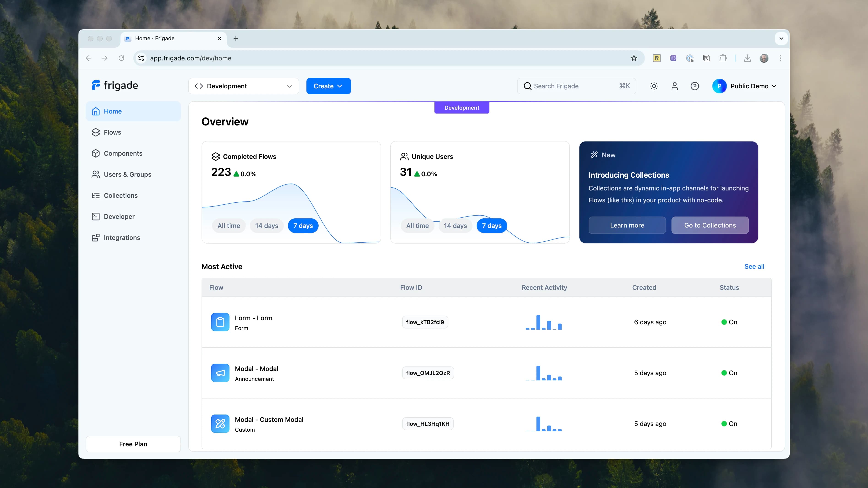Viewport: 868px width, 488px height.
Task: Click the Custom Modal flow icon
Action: coord(220,424)
